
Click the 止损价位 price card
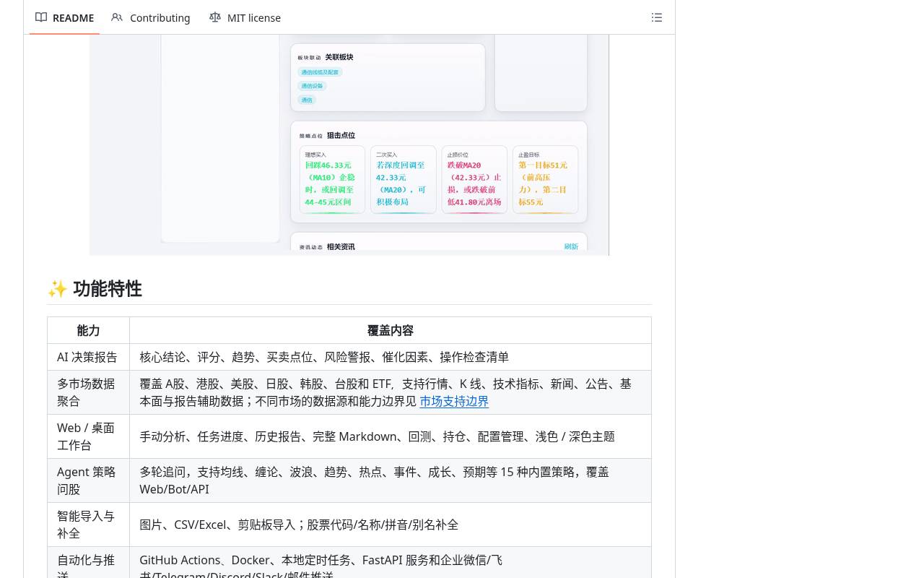click(474, 179)
